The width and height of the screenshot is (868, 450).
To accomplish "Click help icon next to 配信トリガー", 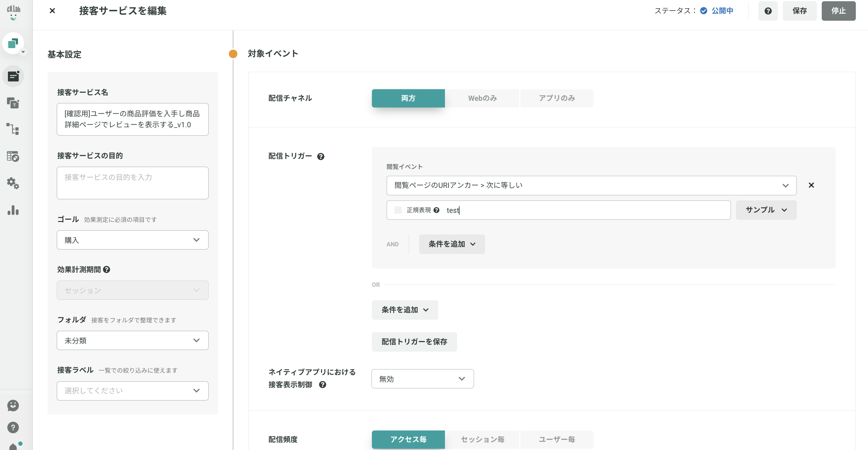I will point(321,156).
